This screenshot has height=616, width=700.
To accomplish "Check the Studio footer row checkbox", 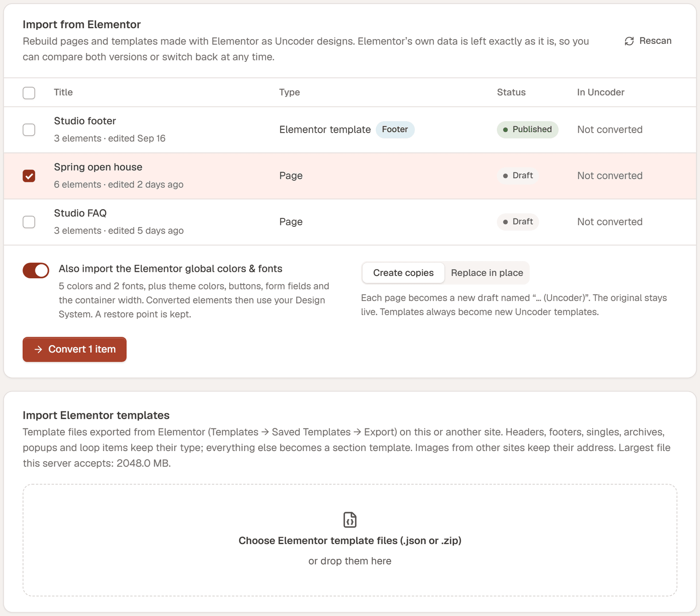I will (x=29, y=129).
